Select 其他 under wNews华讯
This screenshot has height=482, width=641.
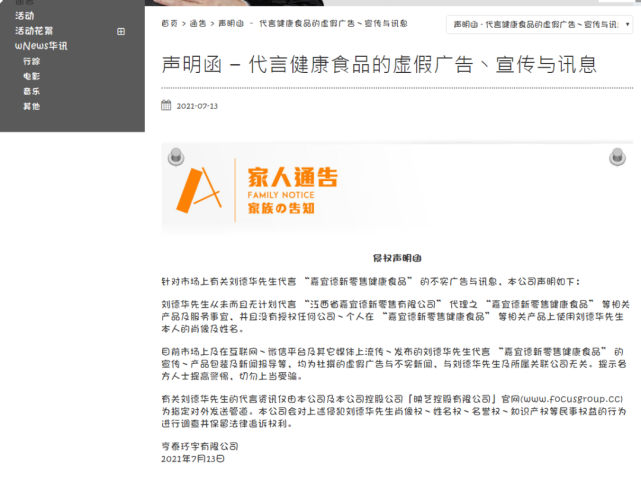pos(31,107)
